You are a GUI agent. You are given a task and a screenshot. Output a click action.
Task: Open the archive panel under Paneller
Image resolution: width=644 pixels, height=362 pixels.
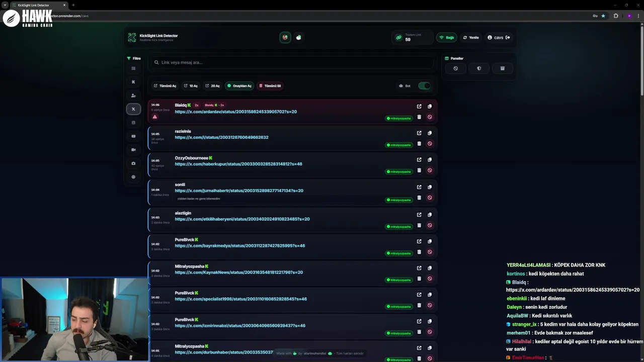coord(502,68)
